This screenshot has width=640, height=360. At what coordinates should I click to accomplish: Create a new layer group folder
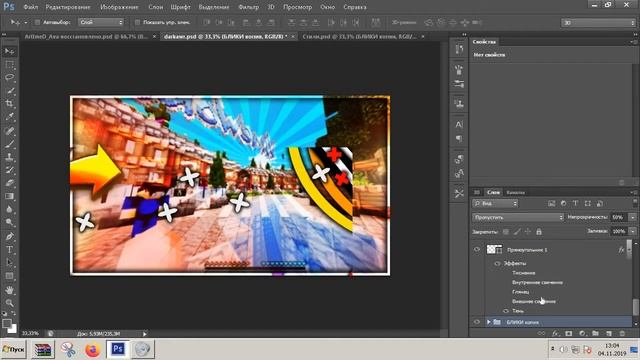coord(596,333)
